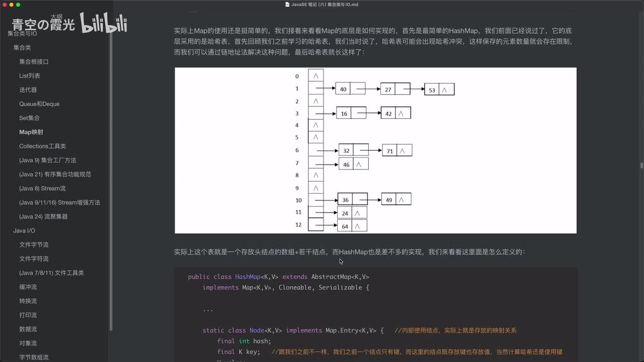Go to (Java 21) 有序集合功能规范
The image size is (644, 362).
pos(55,174)
